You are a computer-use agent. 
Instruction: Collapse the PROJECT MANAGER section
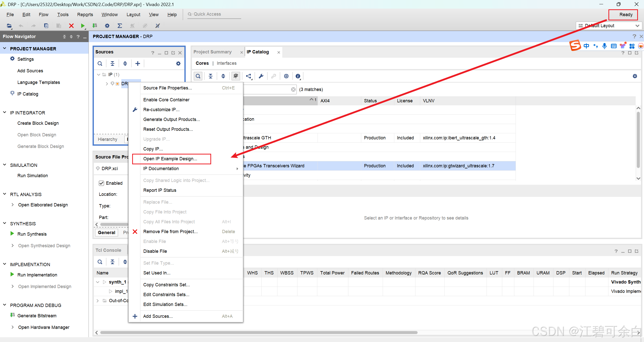click(x=5, y=48)
